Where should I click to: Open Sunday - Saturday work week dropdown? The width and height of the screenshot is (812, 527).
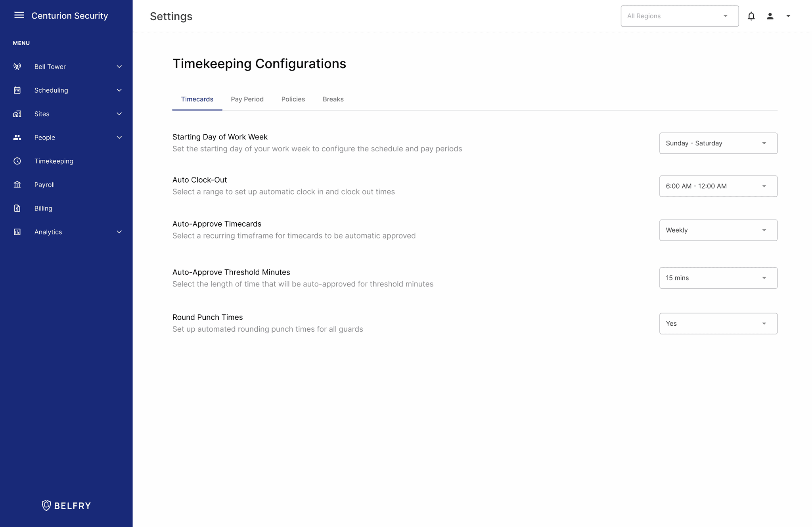click(x=718, y=143)
